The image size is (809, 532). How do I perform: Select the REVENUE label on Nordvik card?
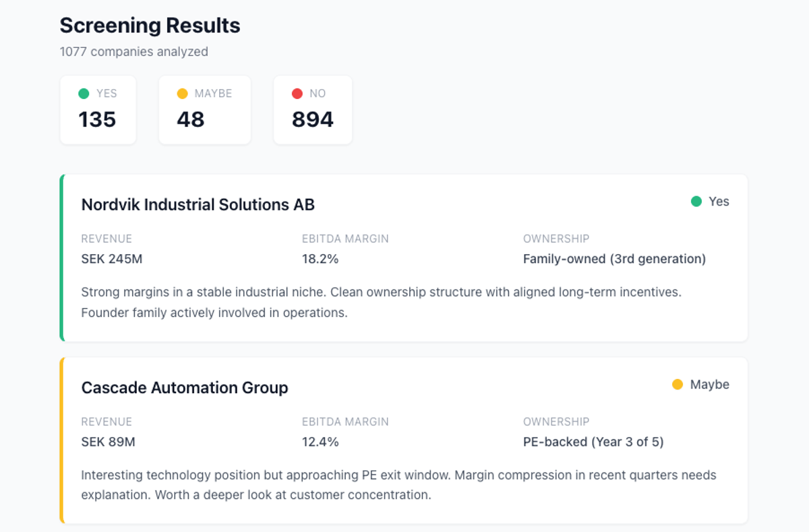[x=107, y=239]
